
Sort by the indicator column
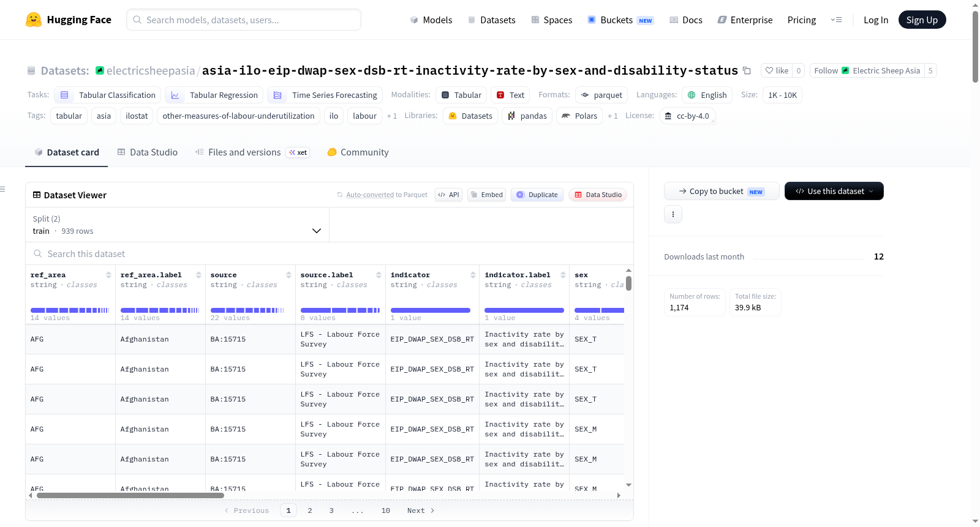coord(473,275)
